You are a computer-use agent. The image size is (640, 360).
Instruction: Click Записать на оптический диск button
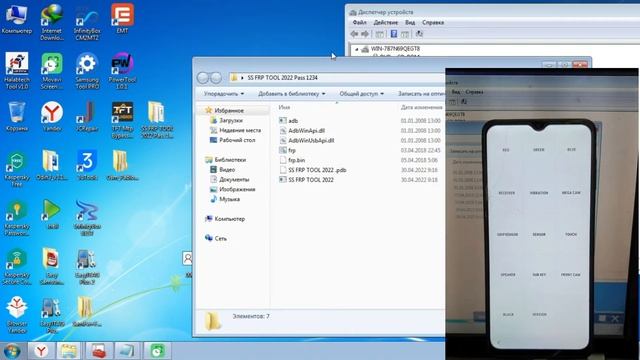point(421,94)
